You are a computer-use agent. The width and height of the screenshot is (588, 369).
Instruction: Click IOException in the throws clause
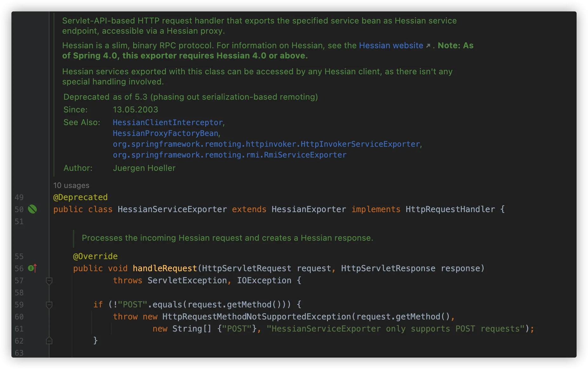pyautogui.click(x=264, y=280)
